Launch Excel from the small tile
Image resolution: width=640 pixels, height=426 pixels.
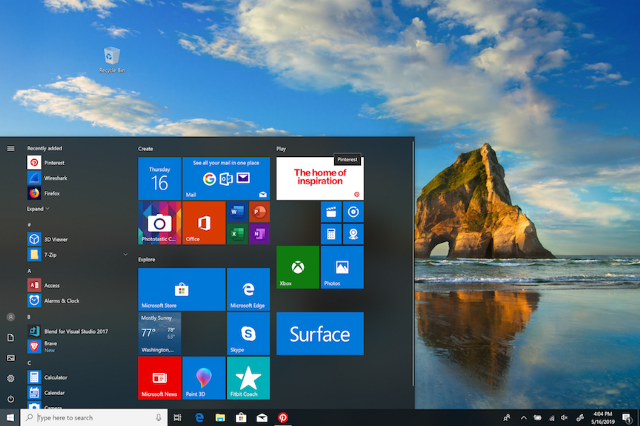click(x=237, y=234)
